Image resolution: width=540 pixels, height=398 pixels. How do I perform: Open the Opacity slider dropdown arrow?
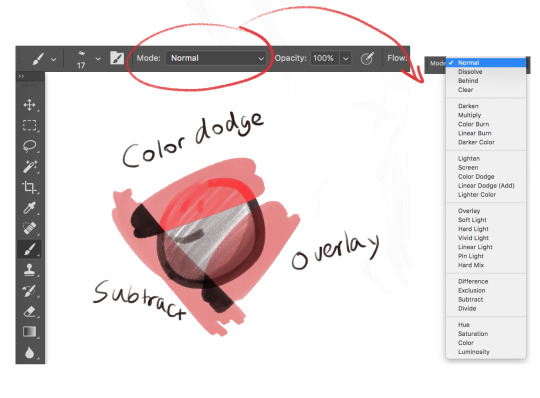[345, 59]
